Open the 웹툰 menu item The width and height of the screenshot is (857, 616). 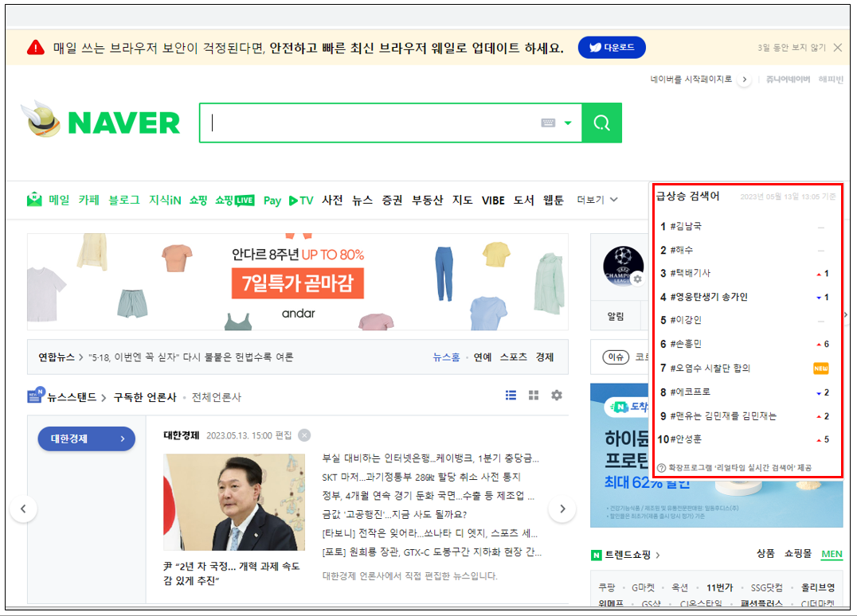(x=553, y=200)
